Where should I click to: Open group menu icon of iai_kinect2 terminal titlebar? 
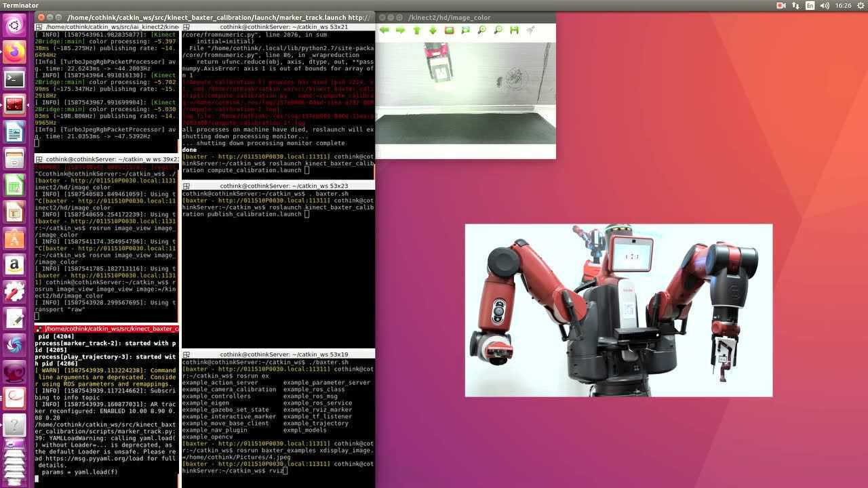pos(39,26)
